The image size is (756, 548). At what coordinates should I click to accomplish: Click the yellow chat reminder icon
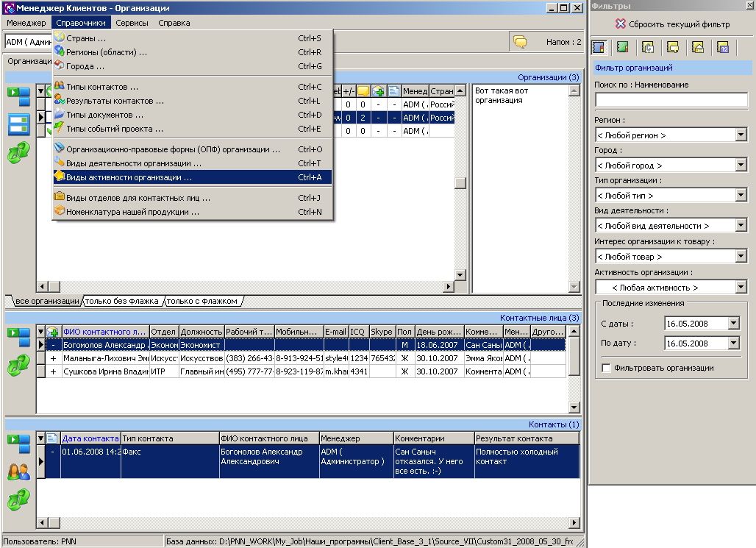(520, 42)
